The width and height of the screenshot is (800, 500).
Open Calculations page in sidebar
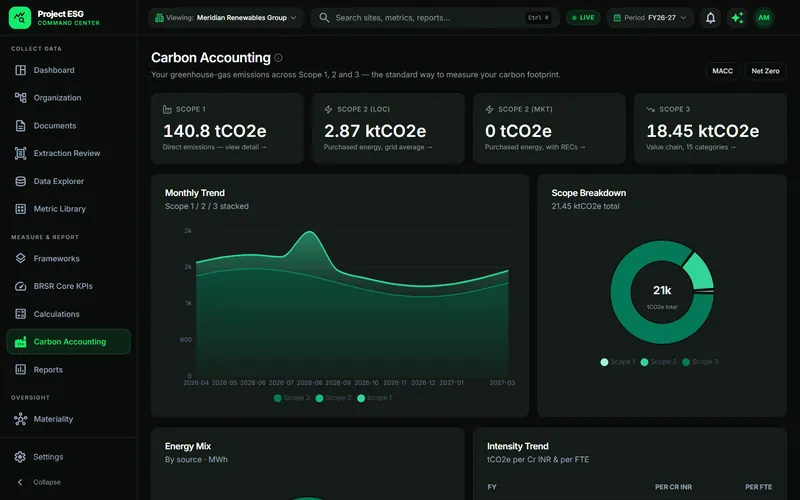(68, 314)
